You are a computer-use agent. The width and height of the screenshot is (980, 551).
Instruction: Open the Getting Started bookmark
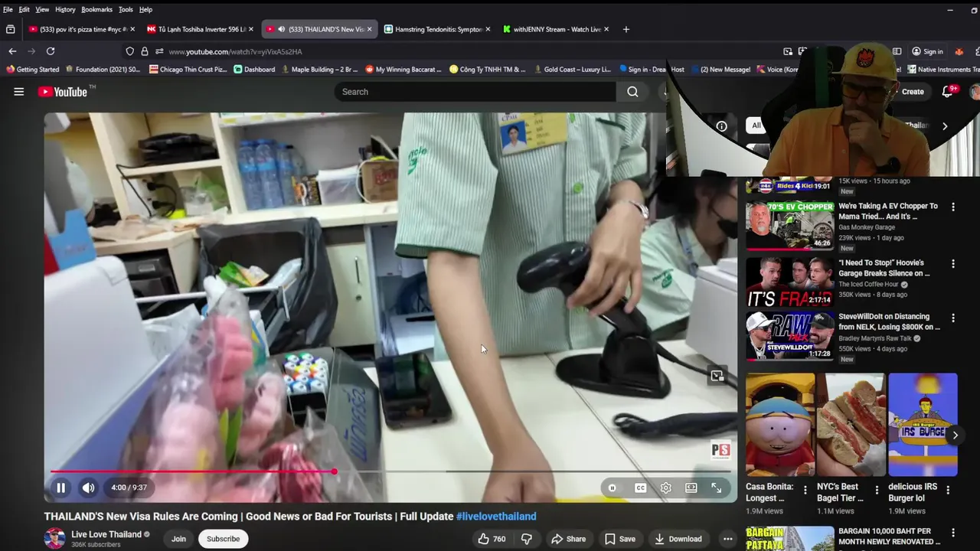click(x=32, y=69)
